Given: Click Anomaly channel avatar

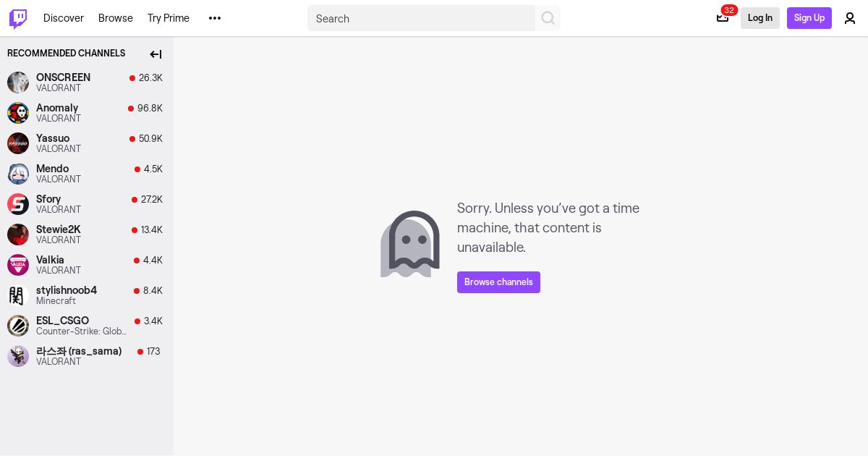Looking at the screenshot, I should (x=18, y=113).
